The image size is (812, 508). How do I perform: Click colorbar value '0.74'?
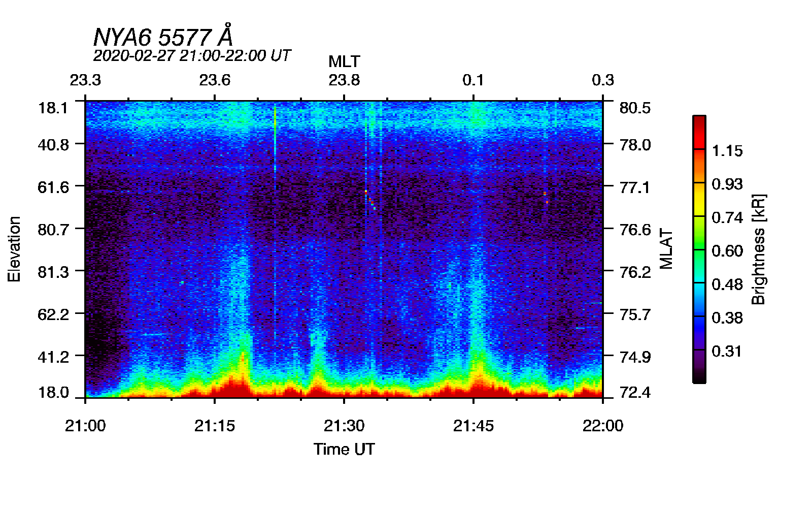(727, 218)
